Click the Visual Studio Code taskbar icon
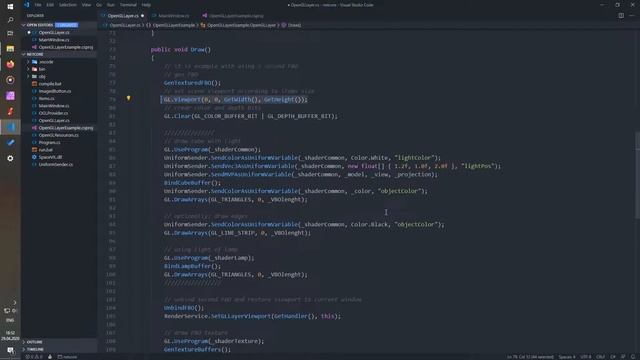This screenshot has width=640, height=360. [x=10, y=127]
